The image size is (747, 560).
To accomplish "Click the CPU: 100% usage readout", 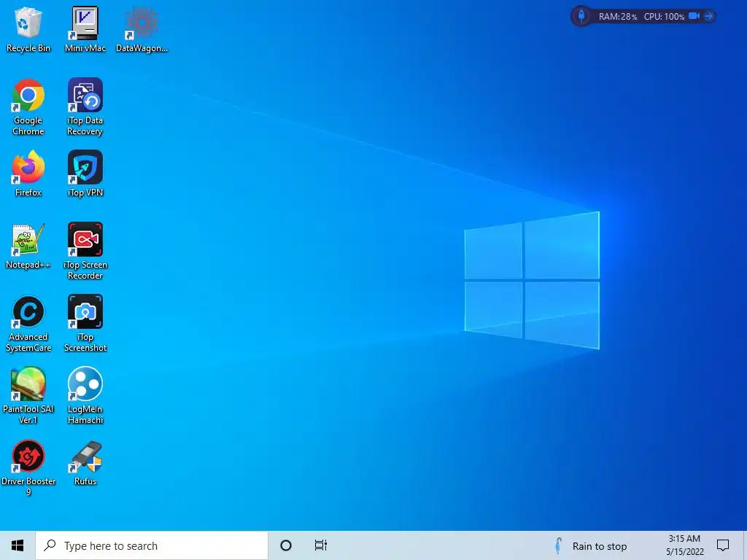I will point(664,17).
